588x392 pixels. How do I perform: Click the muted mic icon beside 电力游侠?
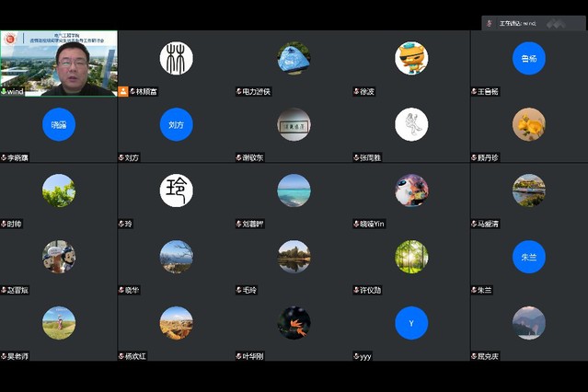click(x=238, y=92)
